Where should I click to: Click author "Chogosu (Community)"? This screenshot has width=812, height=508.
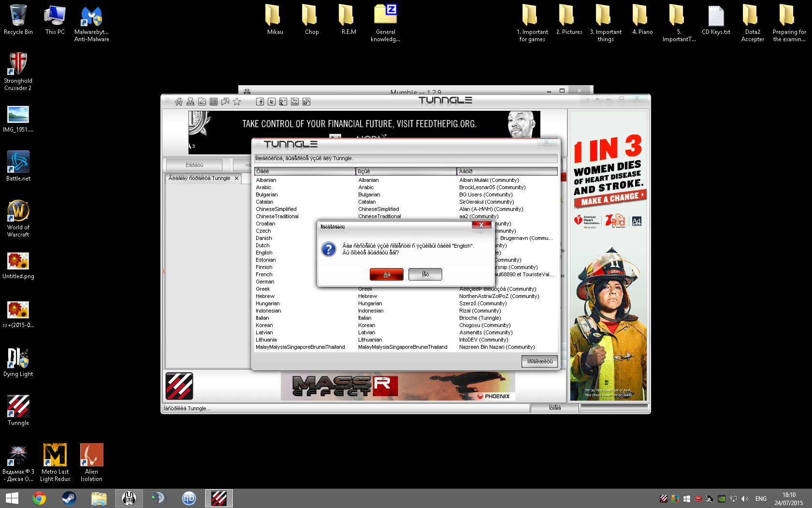pyautogui.click(x=485, y=326)
